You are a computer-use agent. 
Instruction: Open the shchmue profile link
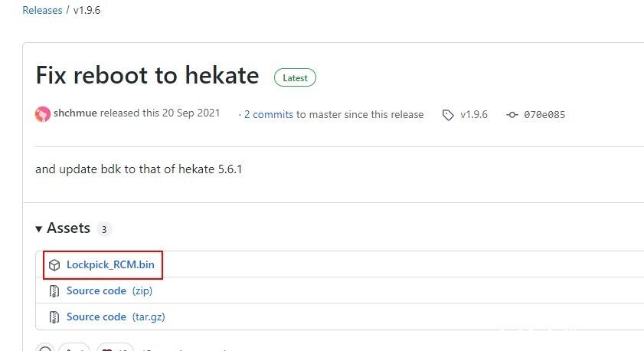[75, 113]
